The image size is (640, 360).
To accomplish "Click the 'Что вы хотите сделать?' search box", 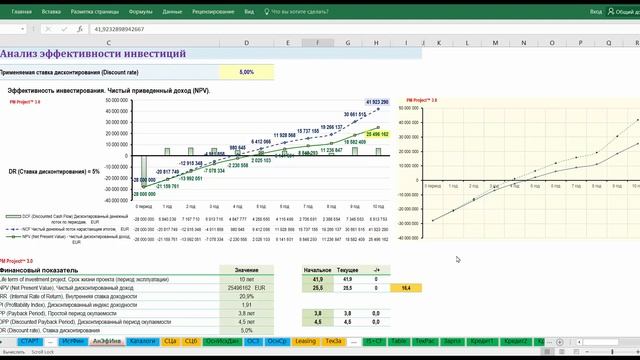I will click(296, 12).
